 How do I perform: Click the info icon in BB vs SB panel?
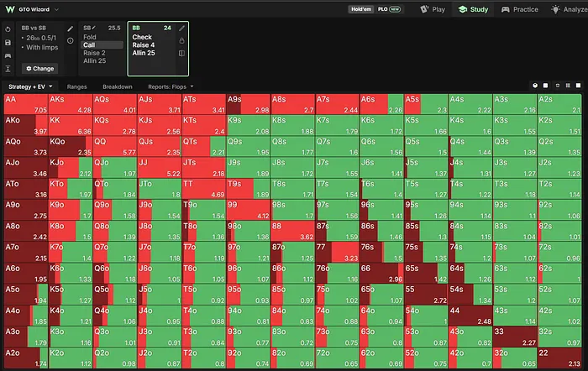70,40
